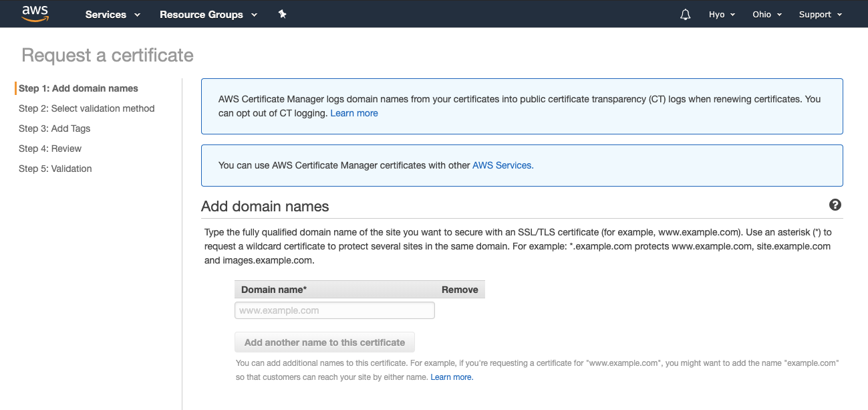868x410 pixels.
Task: Open the Resource Groups menu
Action: (x=208, y=14)
